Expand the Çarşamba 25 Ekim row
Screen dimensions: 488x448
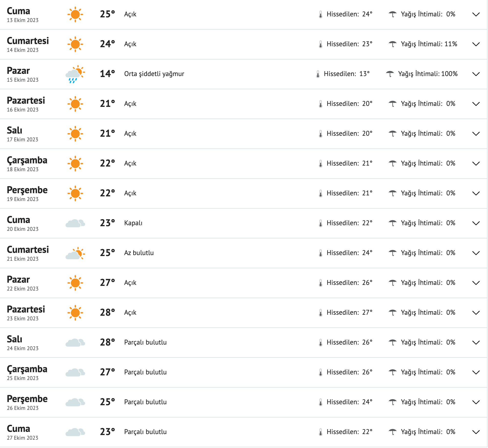pos(476,372)
